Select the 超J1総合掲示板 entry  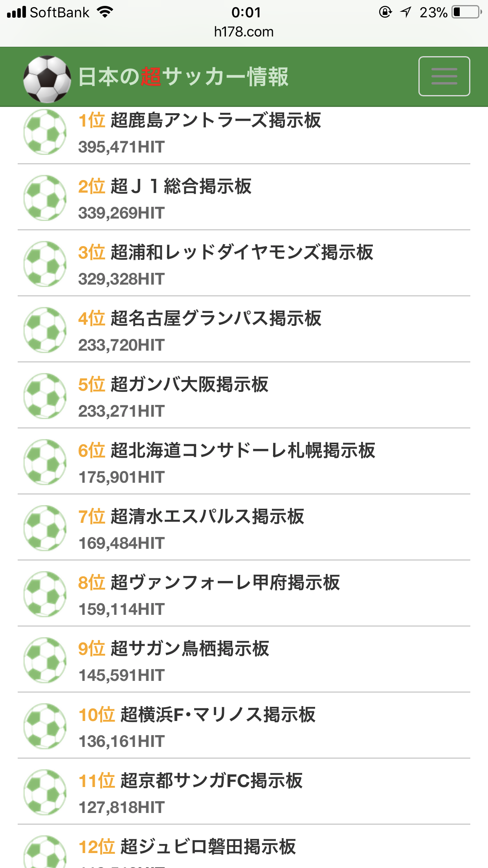(181, 186)
